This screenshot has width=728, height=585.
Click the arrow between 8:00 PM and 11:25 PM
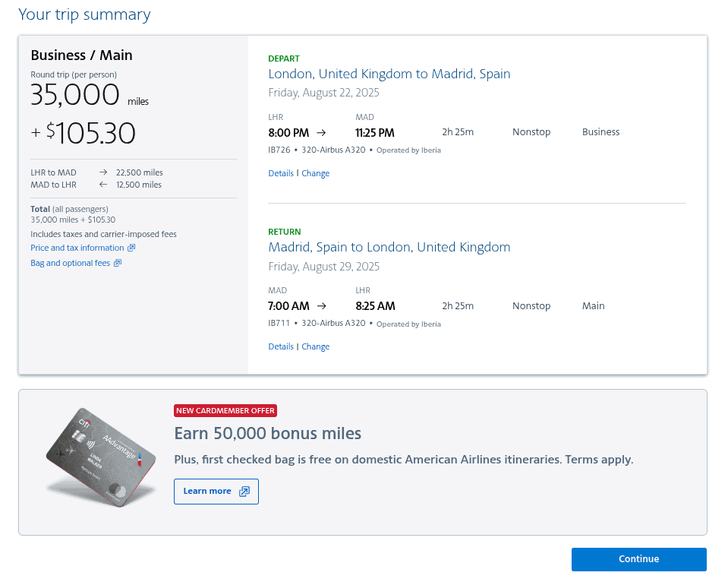tap(320, 131)
